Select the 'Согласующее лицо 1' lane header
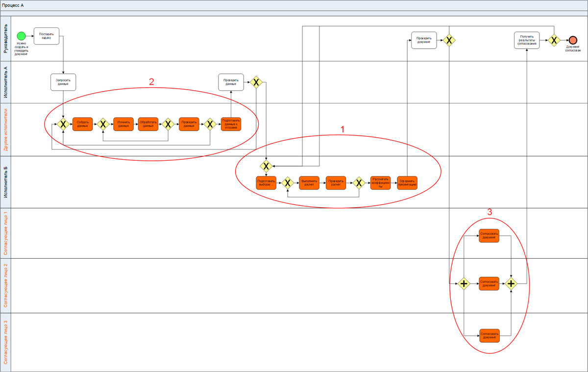The height and width of the screenshot is (372, 588). click(6, 233)
